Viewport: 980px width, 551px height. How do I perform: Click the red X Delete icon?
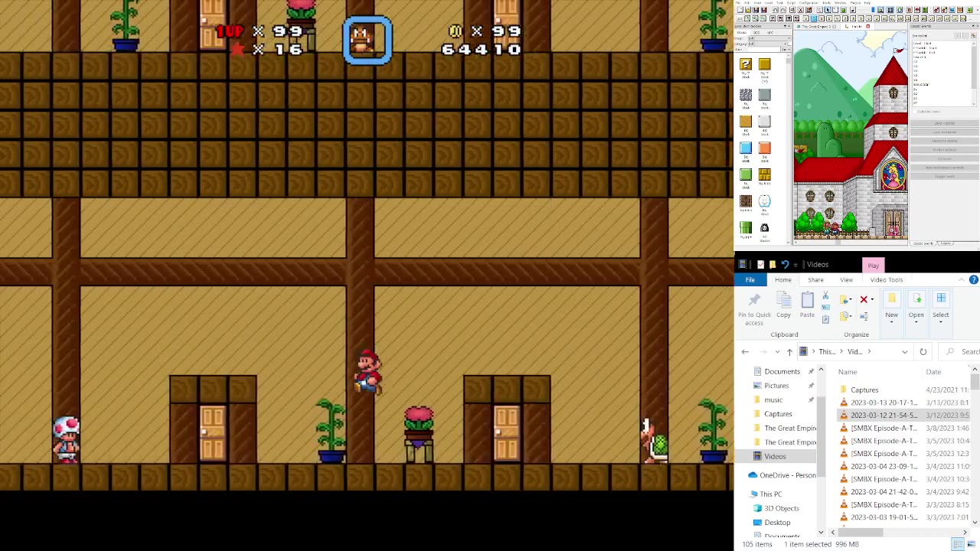coord(864,299)
